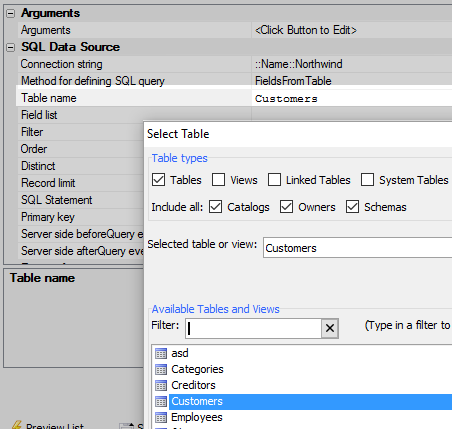
Task: Enable the Views checkbox
Action: coord(218,180)
